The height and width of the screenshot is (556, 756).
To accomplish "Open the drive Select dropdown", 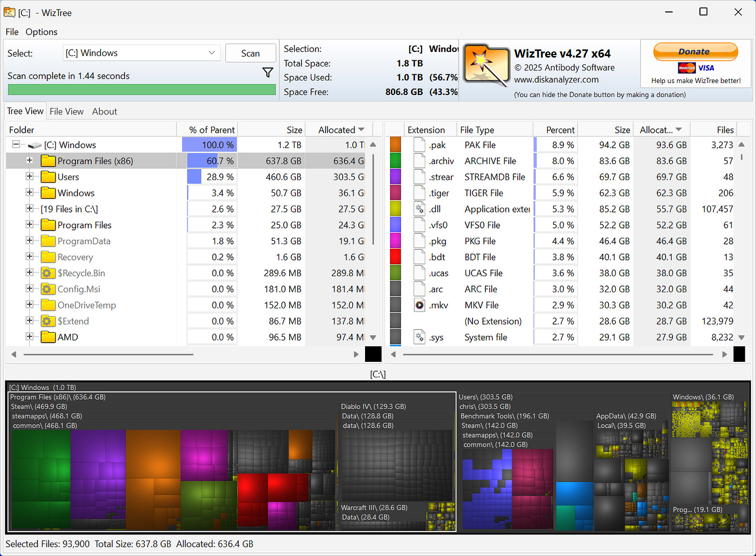I will point(141,53).
